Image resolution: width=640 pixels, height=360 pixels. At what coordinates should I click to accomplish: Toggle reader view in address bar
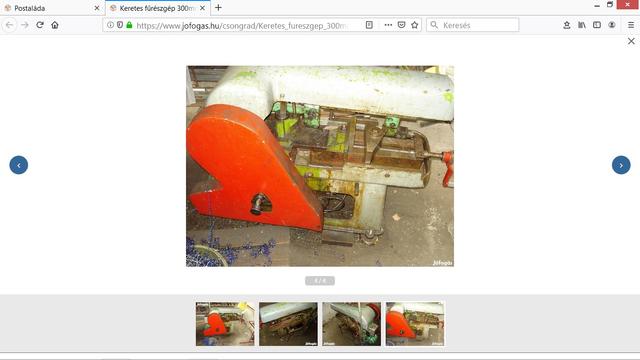[369, 25]
